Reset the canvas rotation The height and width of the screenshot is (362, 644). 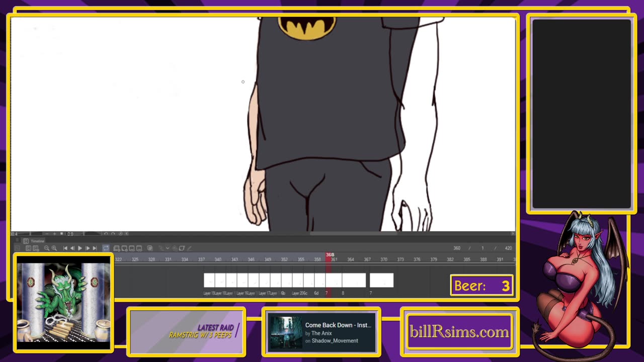120,234
